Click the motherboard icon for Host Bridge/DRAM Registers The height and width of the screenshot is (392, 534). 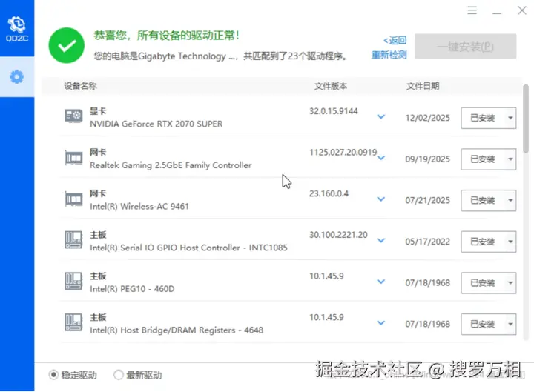click(x=73, y=322)
